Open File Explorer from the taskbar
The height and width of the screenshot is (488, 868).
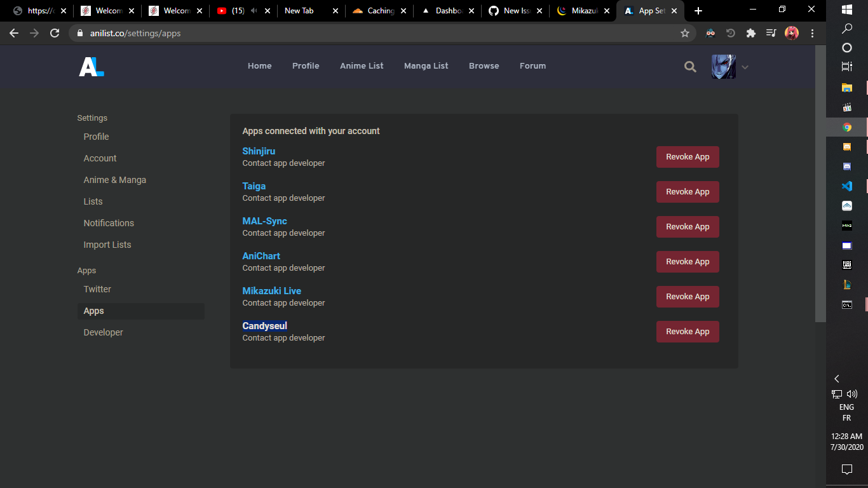pyautogui.click(x=846, y=88)
